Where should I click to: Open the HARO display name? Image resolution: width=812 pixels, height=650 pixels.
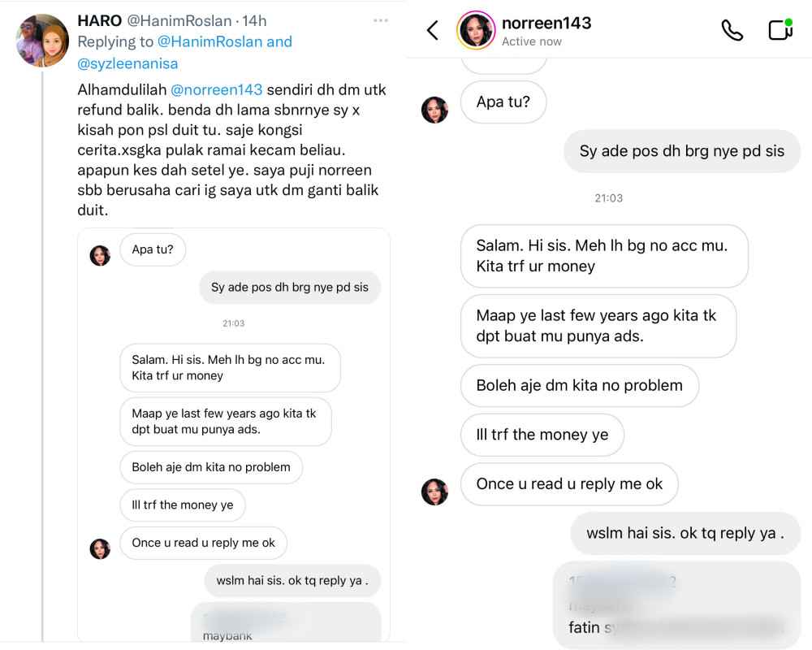coord(99,20)
